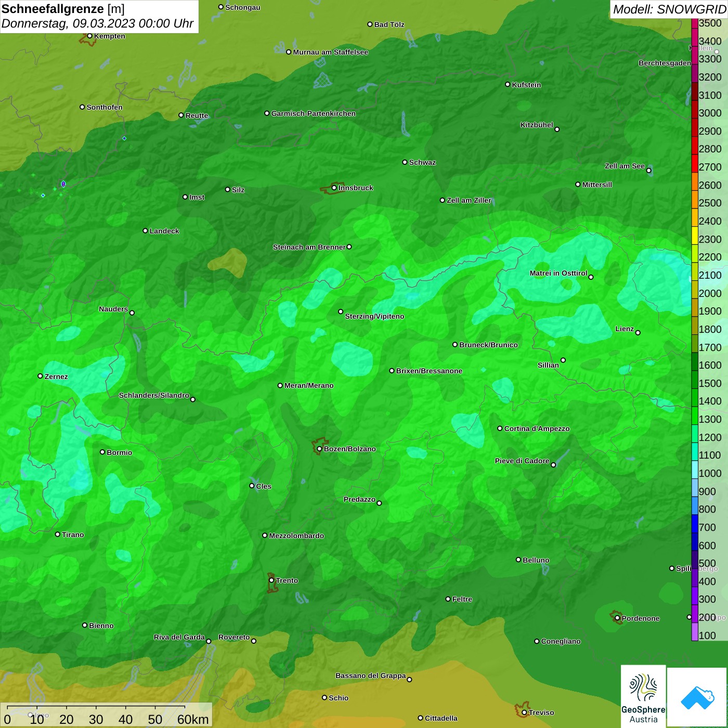Select the Kitzbühel label

(x=537, y=125)
